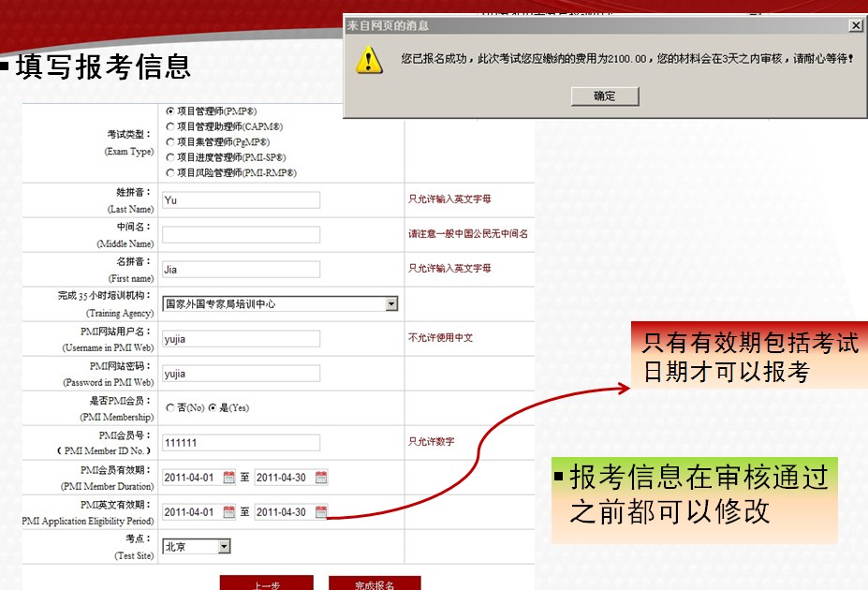Open calendar picker for PMI会员有效期 start date
Viewport: 868px width, 590px height.
(228, 478)
